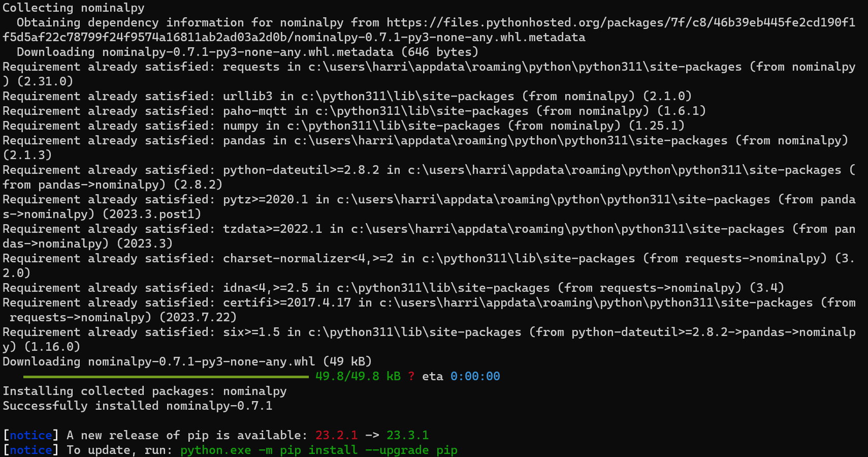Click the red question mark speed indicator
The image size is (868, 457).
click(x=411, y=376)
